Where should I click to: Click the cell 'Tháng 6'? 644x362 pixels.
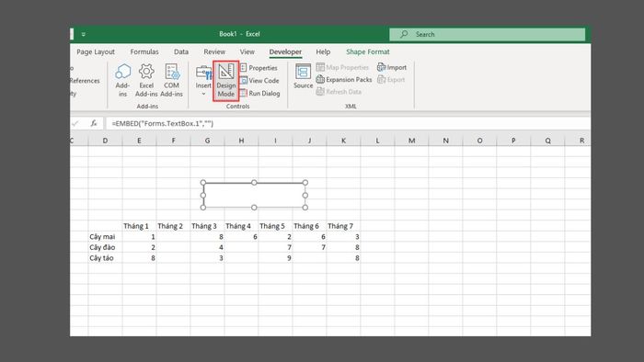(309, 226)
